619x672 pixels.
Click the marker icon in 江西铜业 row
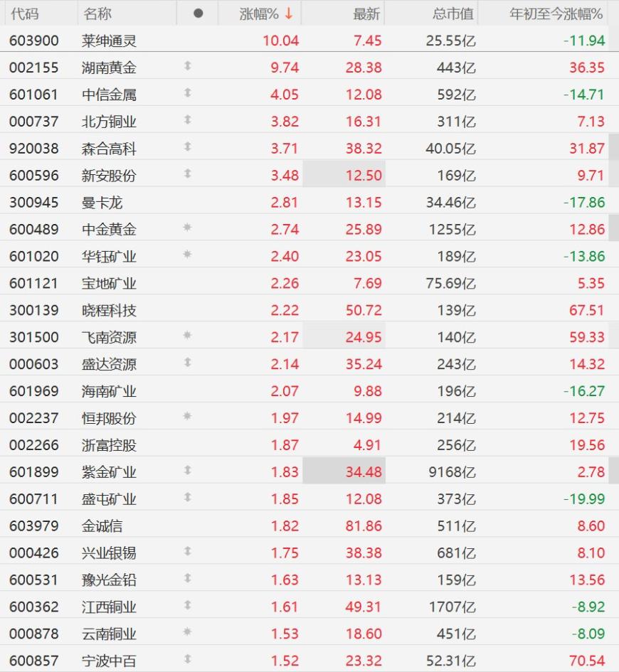point(187,606)
